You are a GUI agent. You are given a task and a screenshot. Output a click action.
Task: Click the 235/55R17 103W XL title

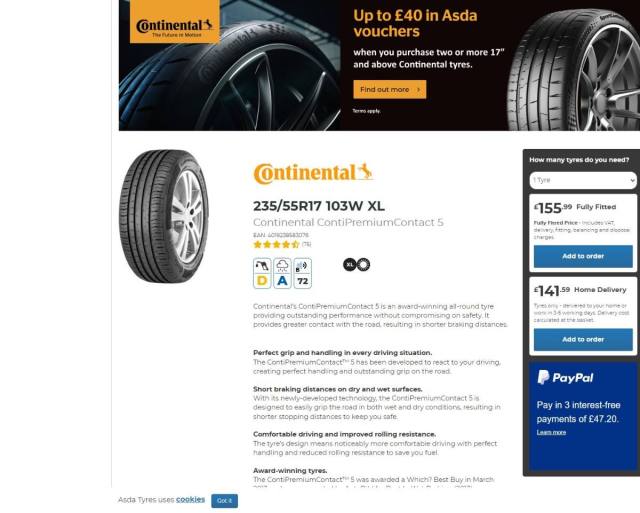(x=319, y=206)
